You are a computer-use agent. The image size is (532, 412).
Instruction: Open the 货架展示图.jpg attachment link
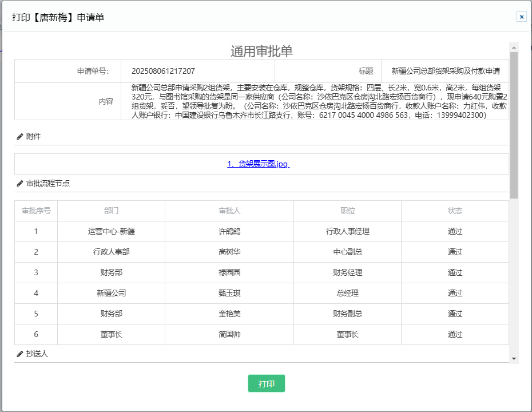[258, 164]
